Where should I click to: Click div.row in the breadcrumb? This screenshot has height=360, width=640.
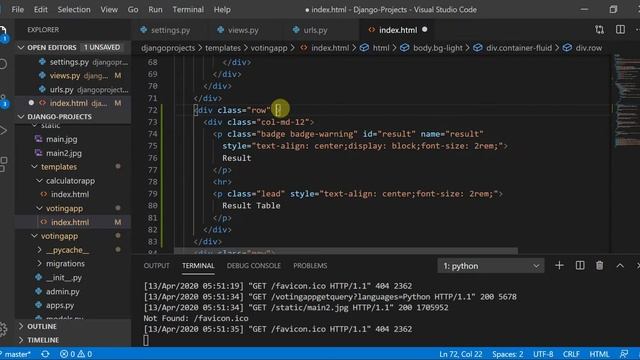click(x=582, y=48)
